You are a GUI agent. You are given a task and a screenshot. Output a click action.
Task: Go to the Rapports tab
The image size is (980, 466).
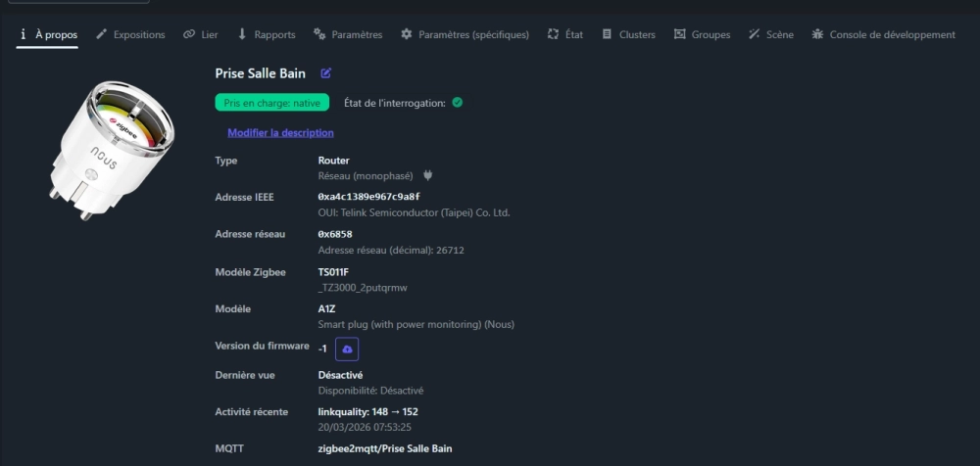coord(267,35)
